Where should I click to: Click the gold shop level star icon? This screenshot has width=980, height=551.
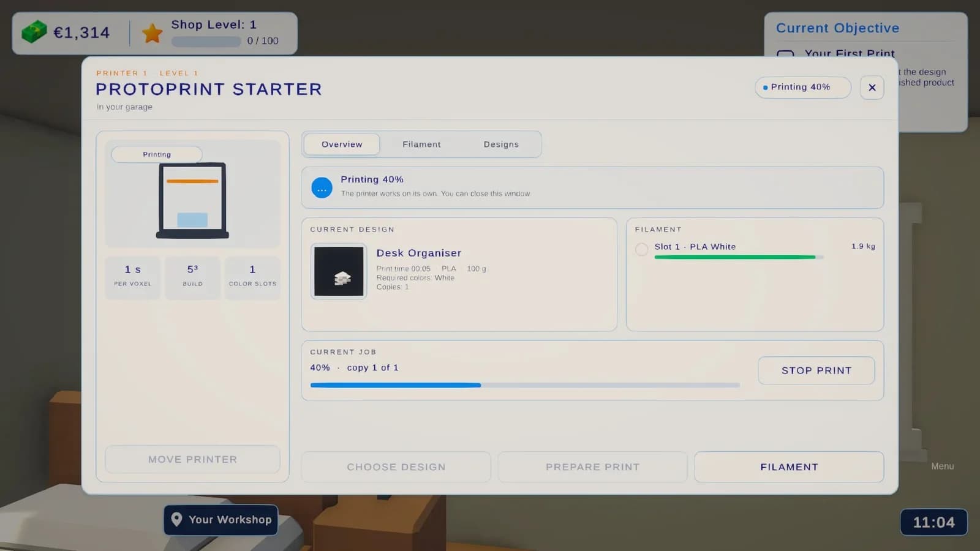(152, 33)
